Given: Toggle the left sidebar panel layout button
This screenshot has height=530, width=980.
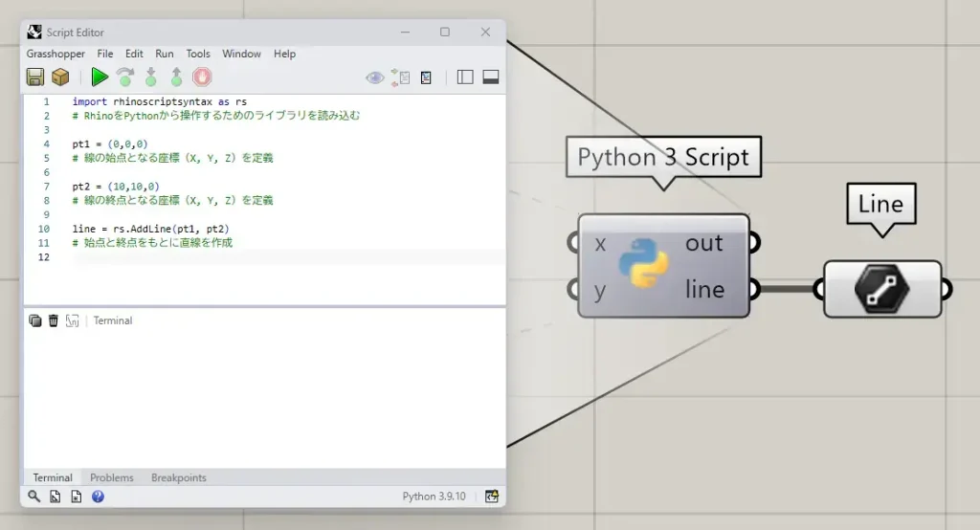Looking at the screenshot, I should point(465,77).
